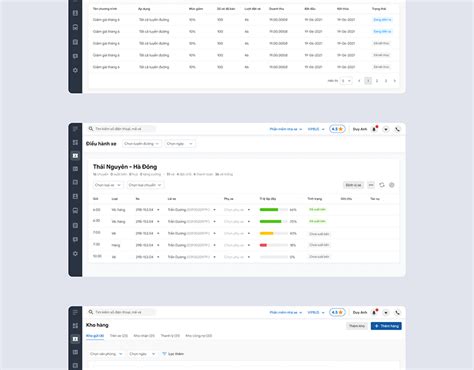
Task: Open the Chọn văn phòng dropdown
Action: click(106, 354)
